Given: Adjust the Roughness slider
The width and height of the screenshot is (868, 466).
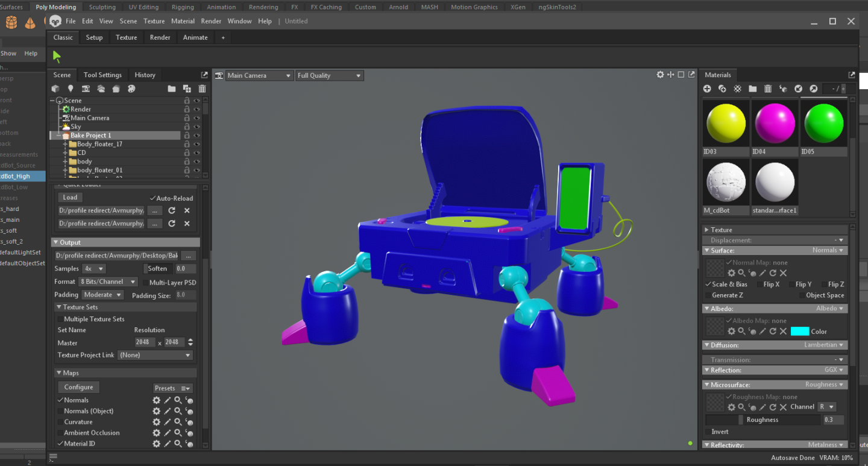Looking at the screenshot, I should (x=763, y=420).
